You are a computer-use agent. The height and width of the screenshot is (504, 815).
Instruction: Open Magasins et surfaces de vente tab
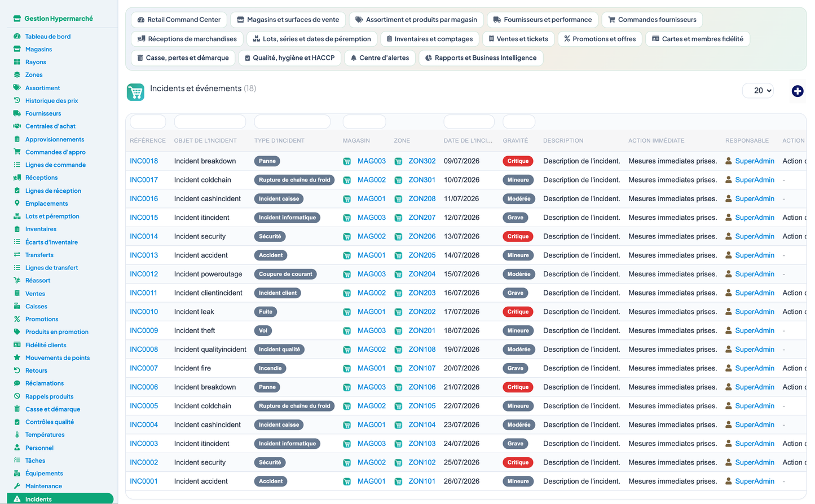tap(288, 20)
